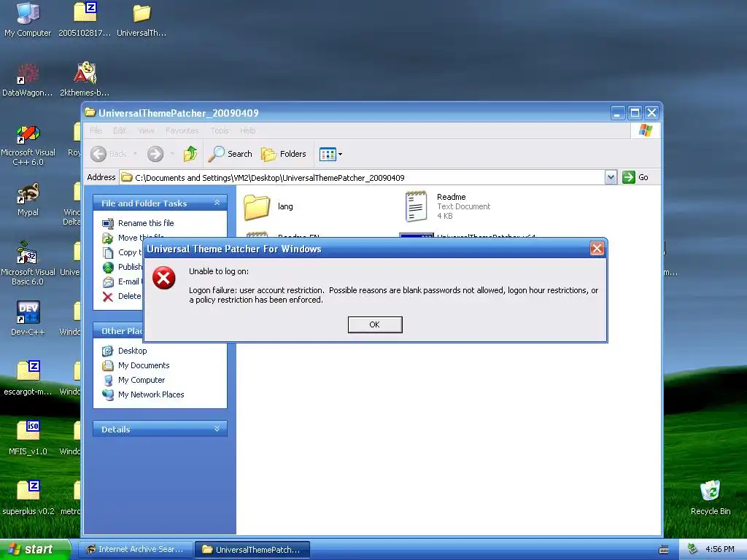Click the E-mail task envelope icon
This screenshot has width=747, height=560.
click(x=108, y=282)
